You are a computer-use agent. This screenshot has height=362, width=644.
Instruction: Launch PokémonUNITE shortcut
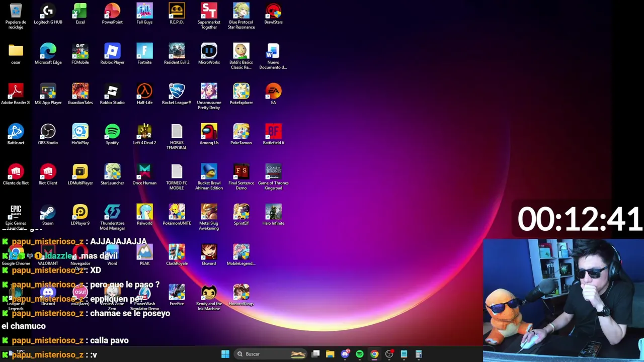pos(177,215)
